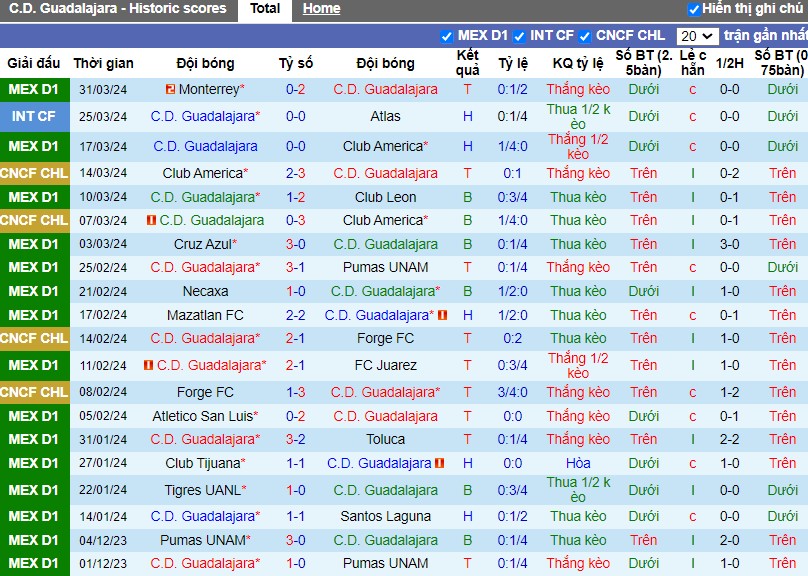Screen dimensions: 808x576
Task: Open Toluca team link
Action: [385, 439]
